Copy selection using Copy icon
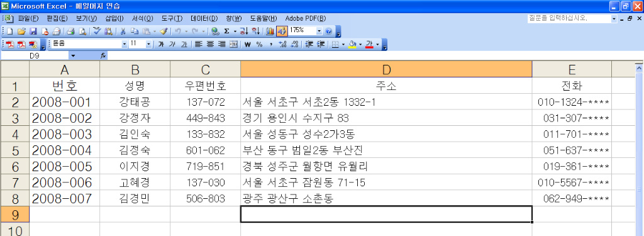 click(135, 31)
